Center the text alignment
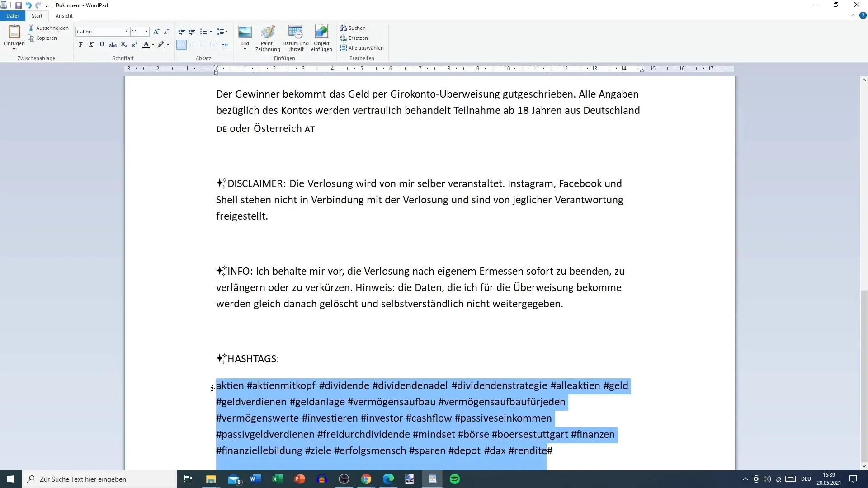 [x=192, y=45]
